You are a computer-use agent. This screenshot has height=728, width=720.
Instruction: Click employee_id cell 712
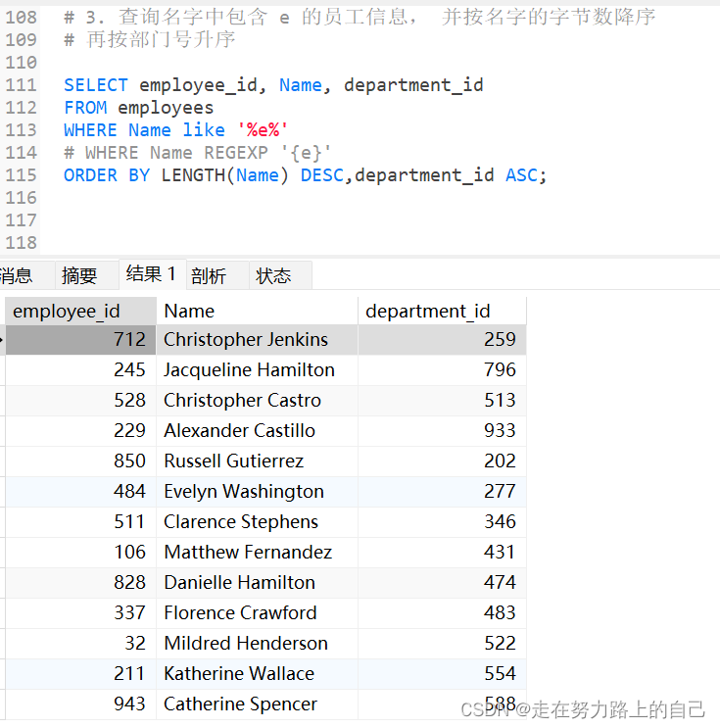pos(80,340)
